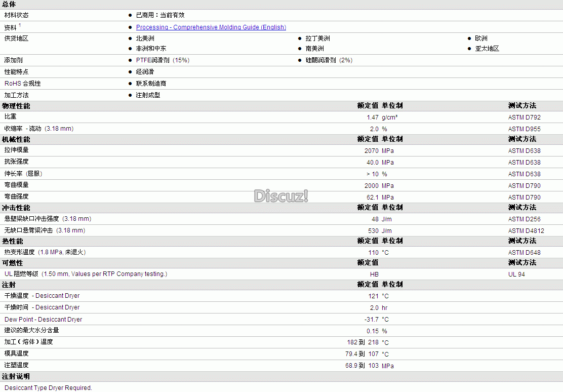Click the 加工（熔体）温度 row label
The image size is (563, 392).
coord(29,342)
